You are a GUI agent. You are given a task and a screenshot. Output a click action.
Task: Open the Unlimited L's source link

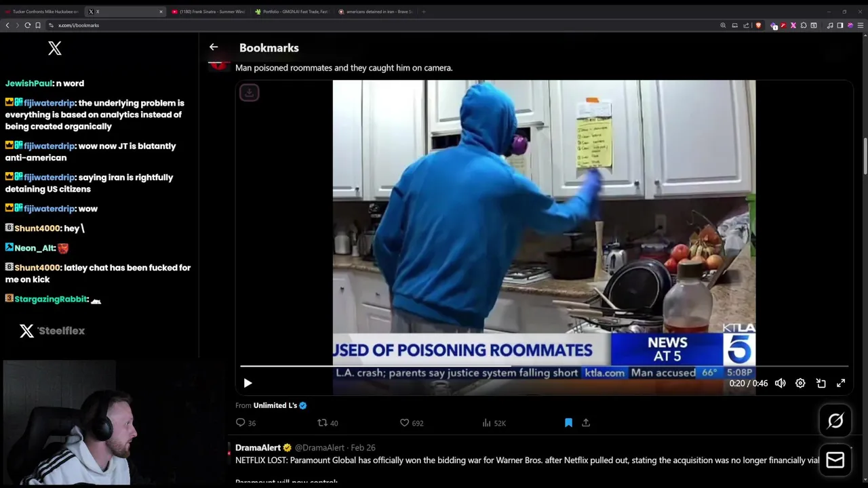click(x=275, y=405)
